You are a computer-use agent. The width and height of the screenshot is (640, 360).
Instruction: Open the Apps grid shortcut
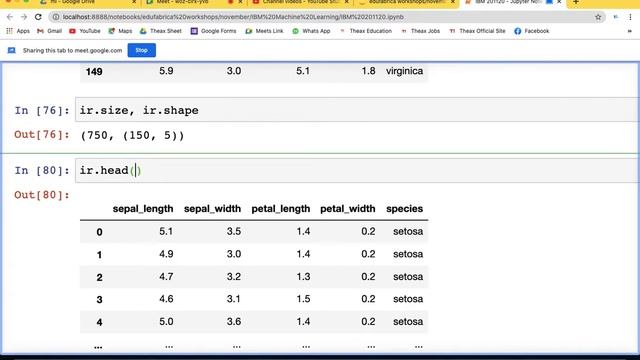(18, 31)
